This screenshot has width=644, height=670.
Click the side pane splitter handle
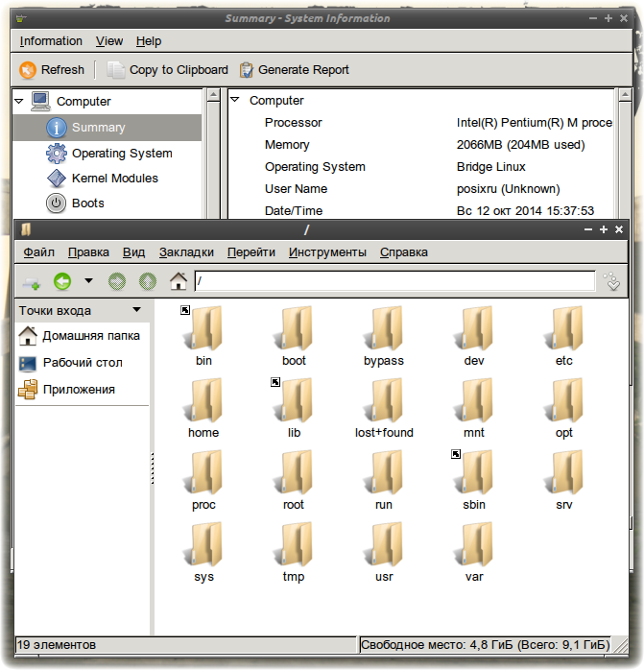[x=153, y=467]
